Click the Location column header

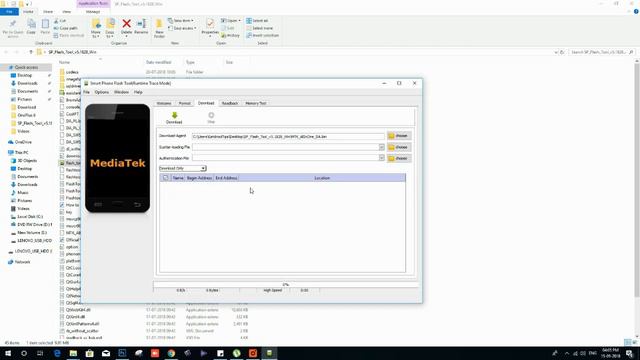pyautogui.click(x=322, y=178)
